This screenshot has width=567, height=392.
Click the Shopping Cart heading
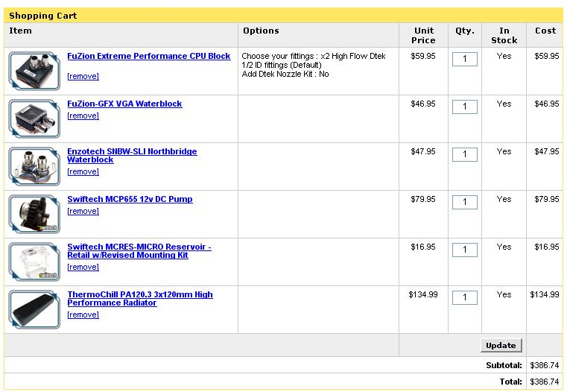tap(43, 16)
